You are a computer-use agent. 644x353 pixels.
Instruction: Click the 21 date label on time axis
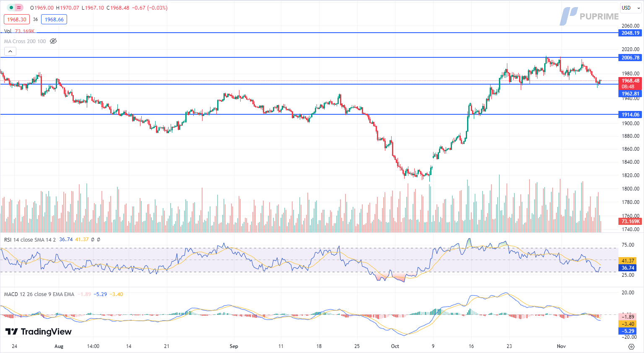(166, 346)
